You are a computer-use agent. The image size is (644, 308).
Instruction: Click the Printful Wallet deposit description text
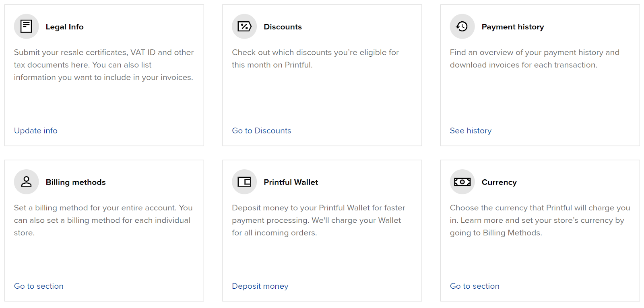[318, 220]
